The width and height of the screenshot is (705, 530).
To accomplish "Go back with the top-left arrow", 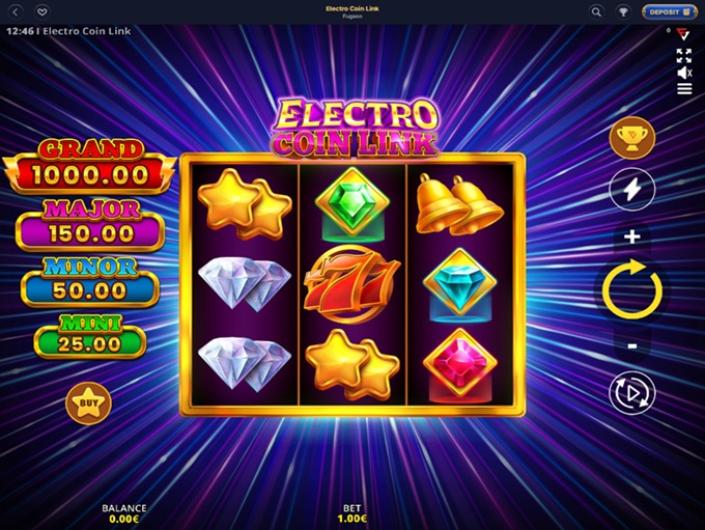I will pyautogui.click(x=16, y=12).
